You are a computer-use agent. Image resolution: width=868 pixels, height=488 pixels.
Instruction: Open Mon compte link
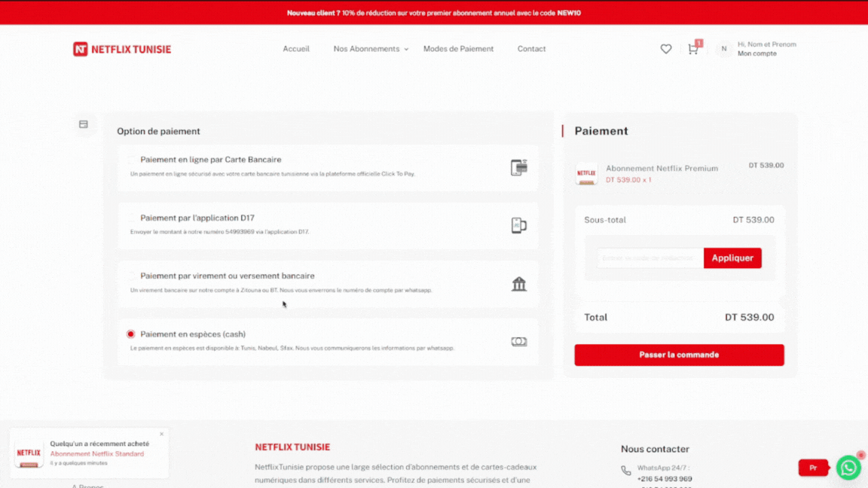(x=756, y=53)
